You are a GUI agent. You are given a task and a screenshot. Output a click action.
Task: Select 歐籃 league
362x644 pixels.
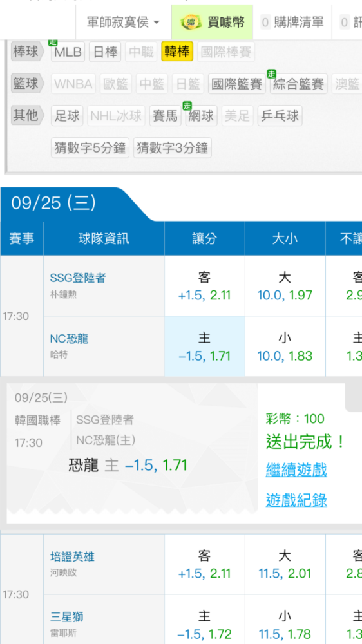point(116,84)
